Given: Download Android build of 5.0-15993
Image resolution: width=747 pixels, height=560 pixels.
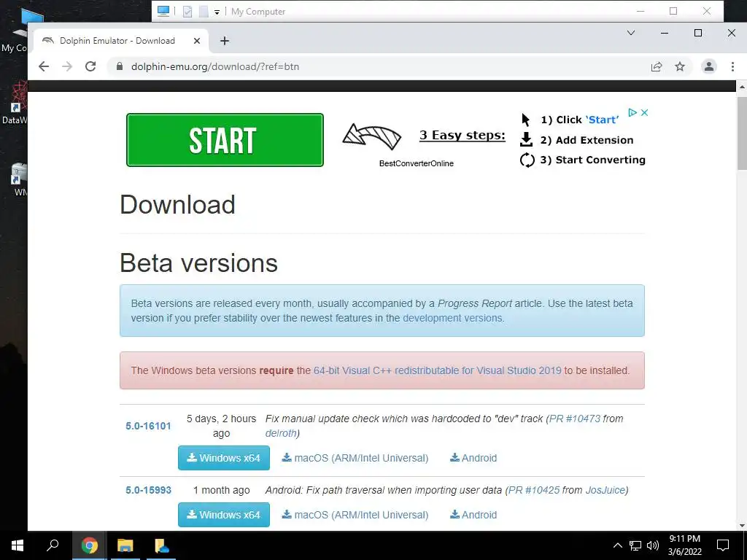Looking at the screenshot, I should coord(473,515).
